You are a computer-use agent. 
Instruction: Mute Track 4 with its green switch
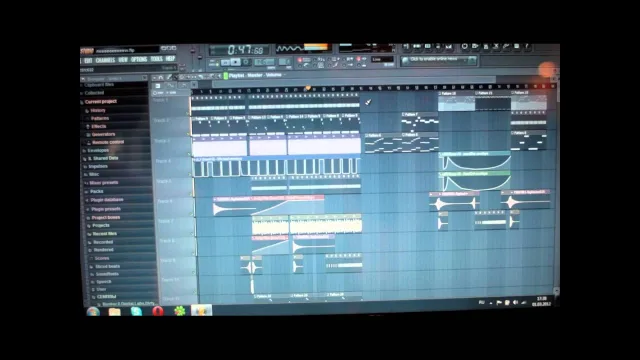[190, 174]
